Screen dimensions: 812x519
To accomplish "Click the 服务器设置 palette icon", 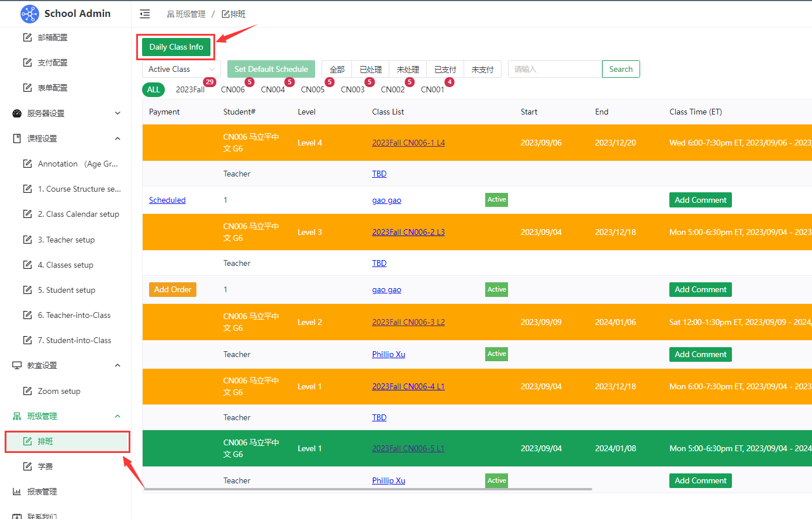I will (x=17, y=113).
